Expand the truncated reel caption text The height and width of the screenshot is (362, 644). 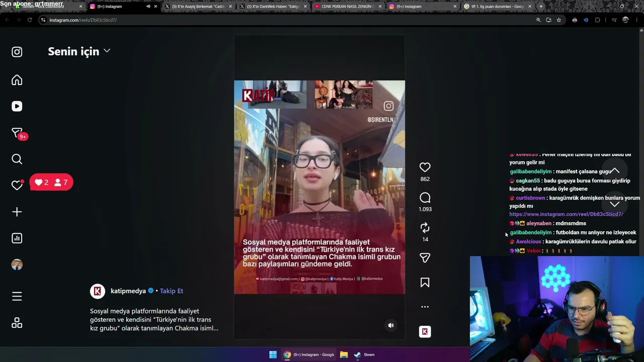(154, 320)
